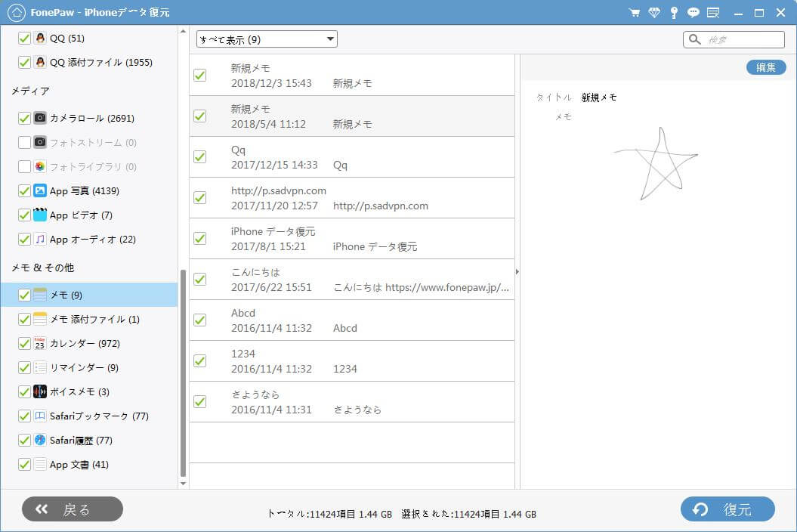The width and height of the screenshot is (797, 532).
Task: Click the 編集 edit button
Action: coord(766,67)
